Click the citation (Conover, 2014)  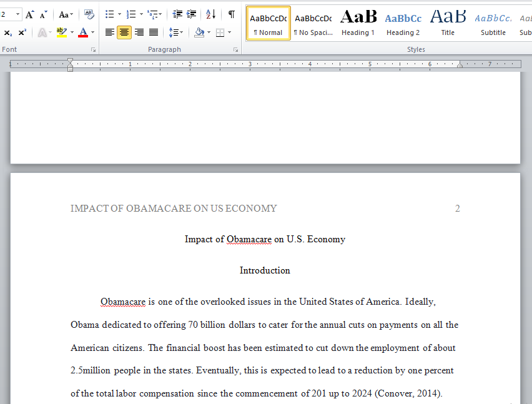coord(408,393)
